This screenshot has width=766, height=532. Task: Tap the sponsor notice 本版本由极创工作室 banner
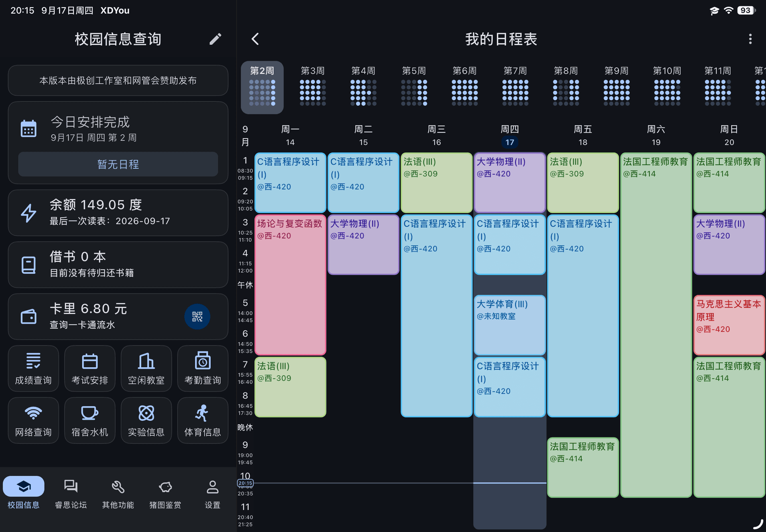click(118, 81)
